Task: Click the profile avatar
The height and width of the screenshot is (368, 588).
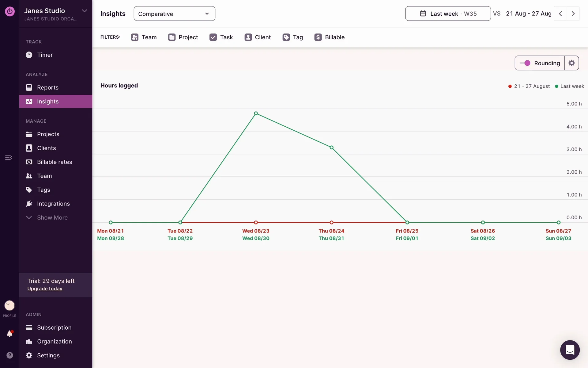Action: click(9, 305)
